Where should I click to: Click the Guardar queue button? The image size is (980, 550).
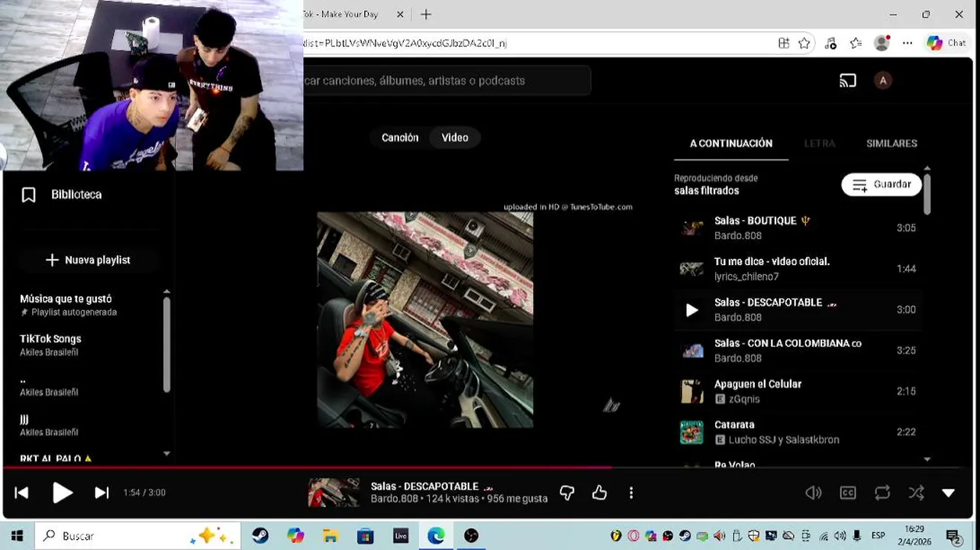[x=882, y=185]
